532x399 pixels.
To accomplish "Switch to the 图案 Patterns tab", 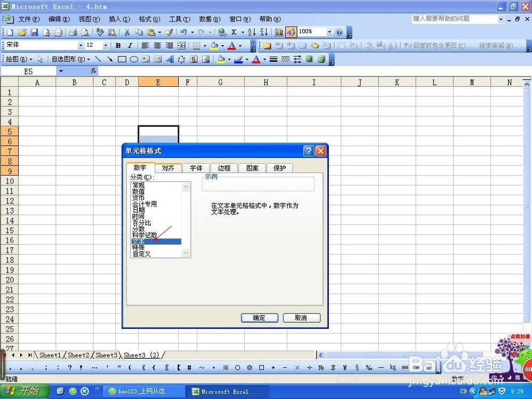I will coord(252,168).
